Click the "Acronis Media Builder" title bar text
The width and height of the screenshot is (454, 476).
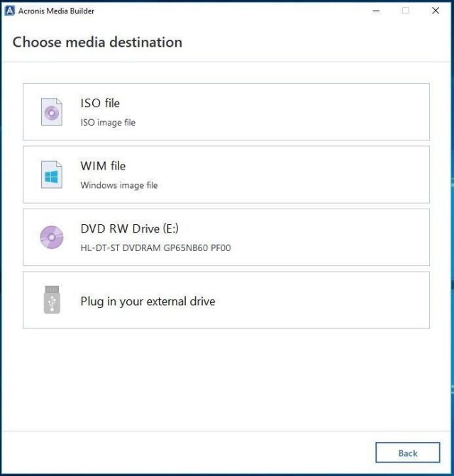[x=56, y=11]
